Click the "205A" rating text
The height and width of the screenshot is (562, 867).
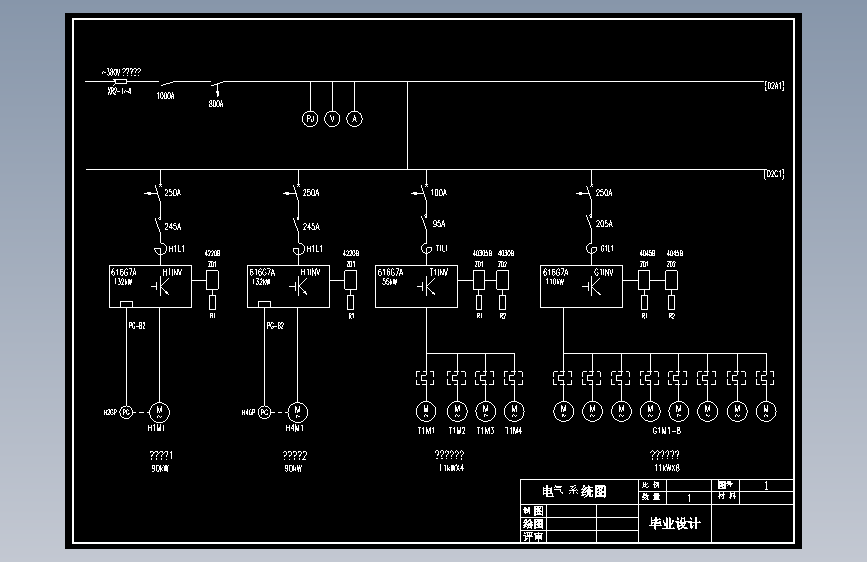[604, 223]
